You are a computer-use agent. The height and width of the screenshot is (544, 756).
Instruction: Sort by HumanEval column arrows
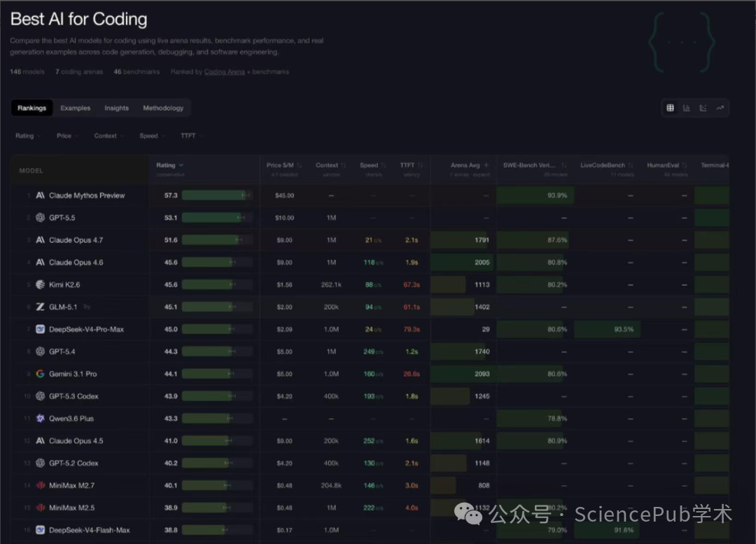(x=685, y=165)
